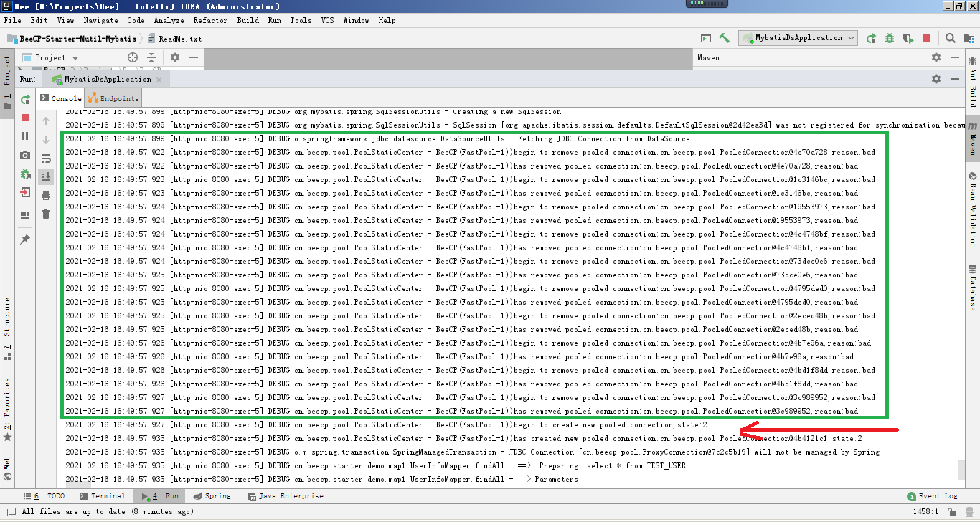Switch to the Console tab
Viewport: 980px width, 522px height.
pyautogui.click(x=61, y=98)
